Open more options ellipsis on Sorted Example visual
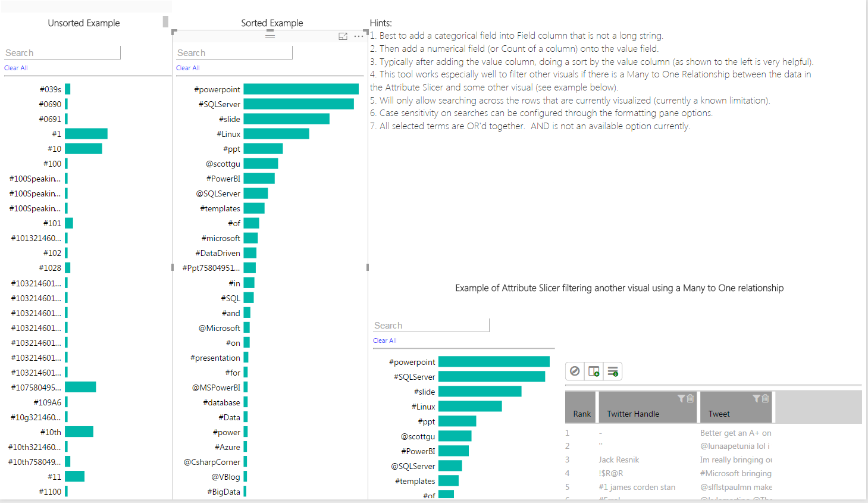The height and width of the screenshot is (503, 868). [358, 36]
